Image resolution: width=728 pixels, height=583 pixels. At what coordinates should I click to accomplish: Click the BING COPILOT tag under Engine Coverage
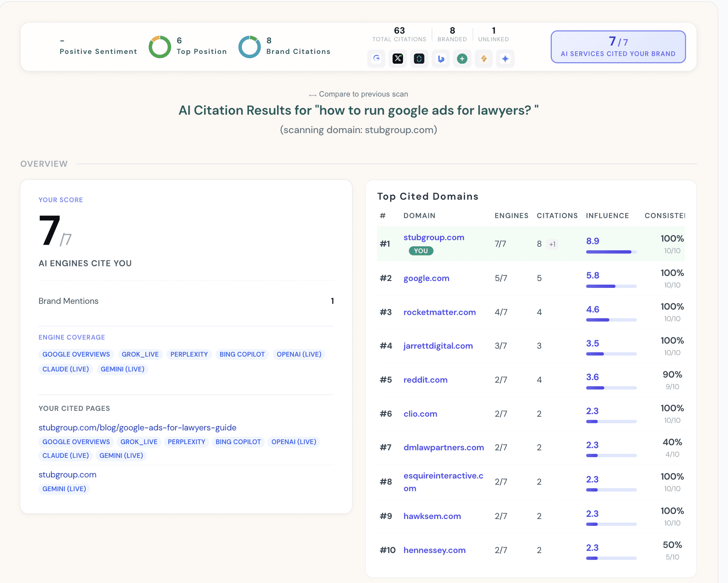[x=242, y=354]
